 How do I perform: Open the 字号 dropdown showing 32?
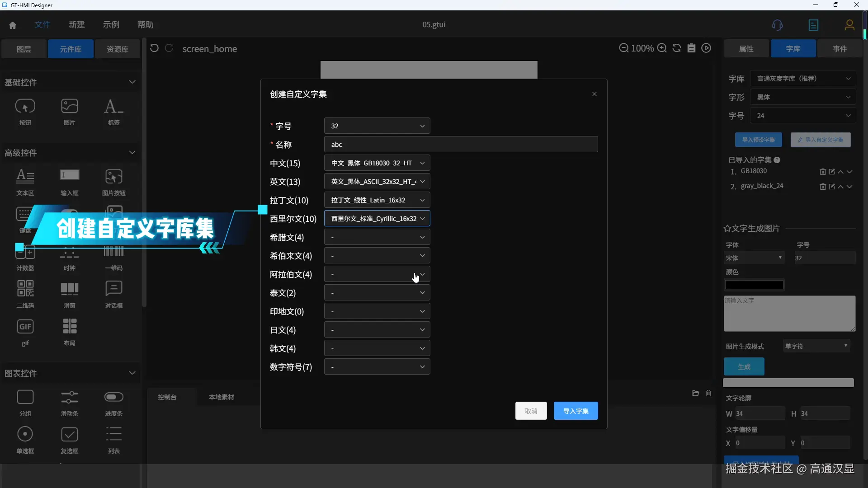tap(377, 126)
